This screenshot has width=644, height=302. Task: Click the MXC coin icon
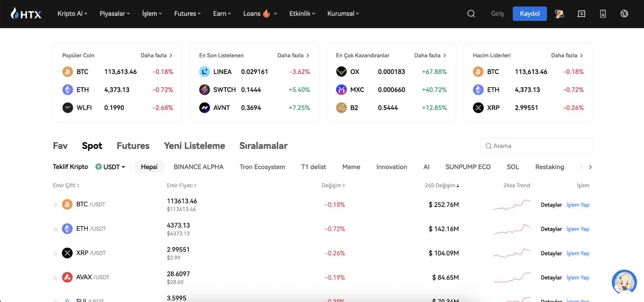pos(341,90)
